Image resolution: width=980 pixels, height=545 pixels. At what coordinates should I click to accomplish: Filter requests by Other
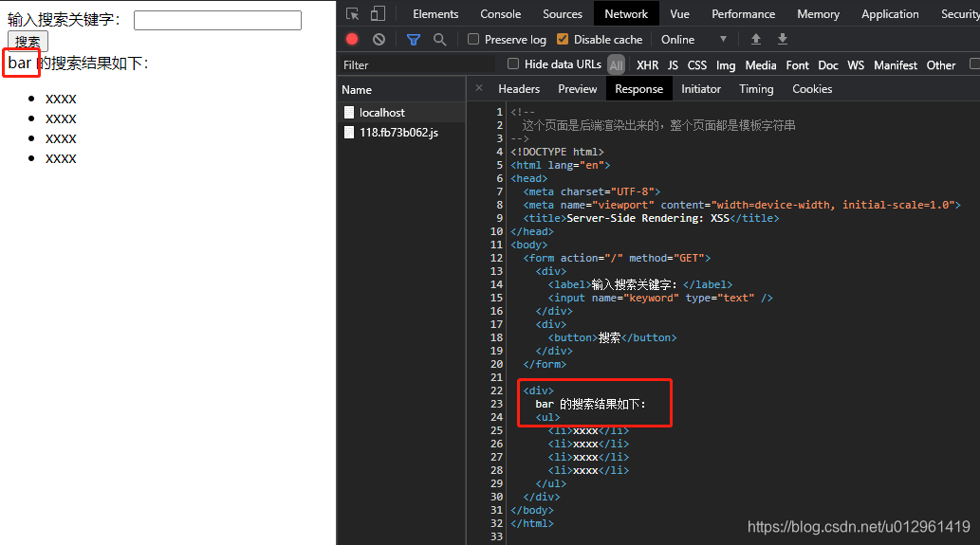coord(940,64)
